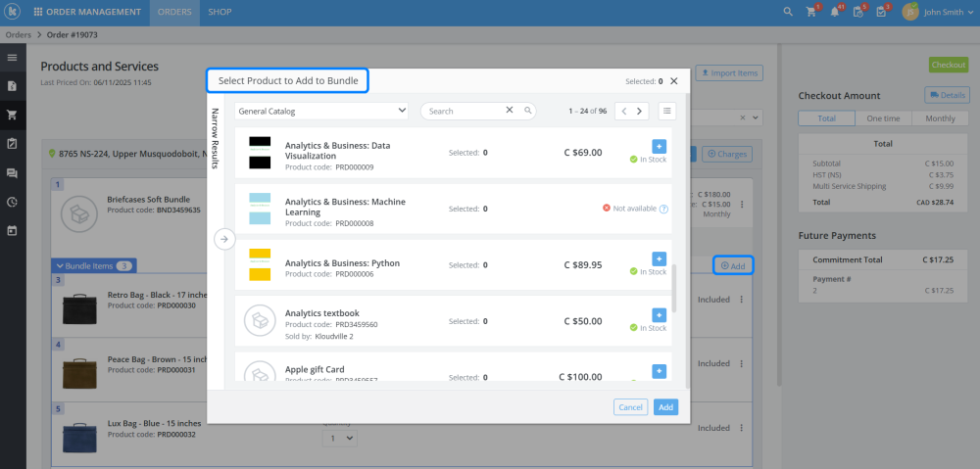Click the magnifier inside the dialog search box
980x469 pixels.
528,111
